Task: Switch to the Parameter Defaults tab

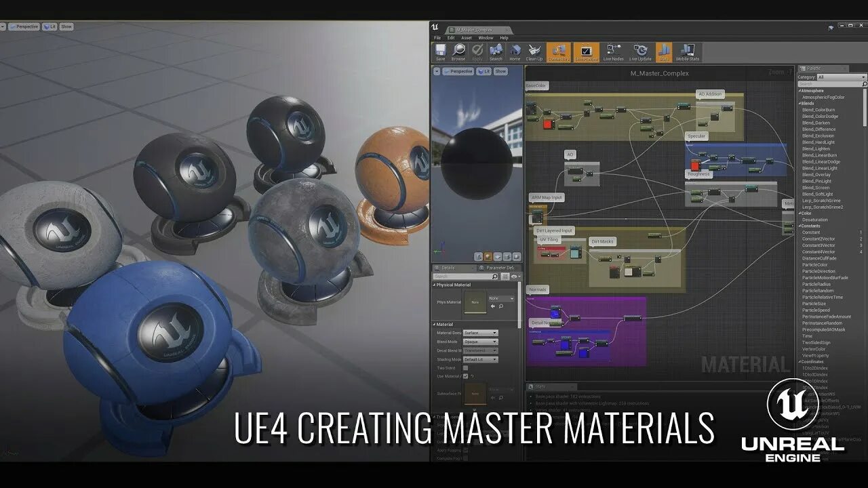Action: 500,268
